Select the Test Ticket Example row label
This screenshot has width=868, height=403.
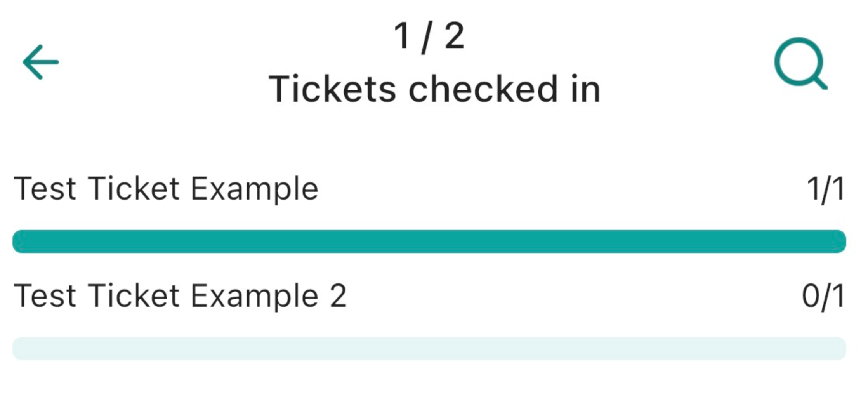coord(166,189)
